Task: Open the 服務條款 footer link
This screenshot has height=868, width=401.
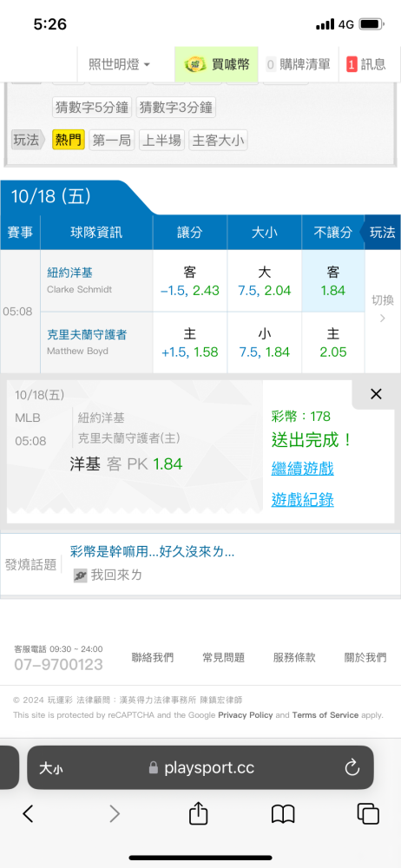Action: click(294, 658)
